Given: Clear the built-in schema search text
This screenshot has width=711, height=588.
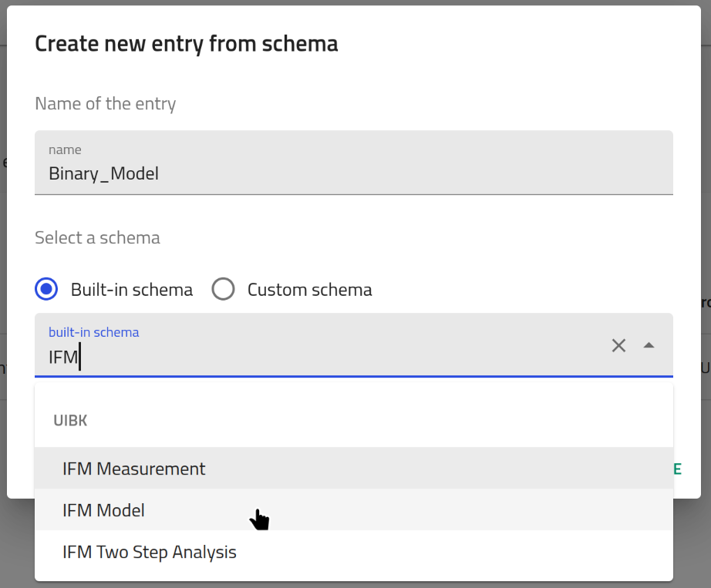Looking at the screenshot, I should (618, 346).
